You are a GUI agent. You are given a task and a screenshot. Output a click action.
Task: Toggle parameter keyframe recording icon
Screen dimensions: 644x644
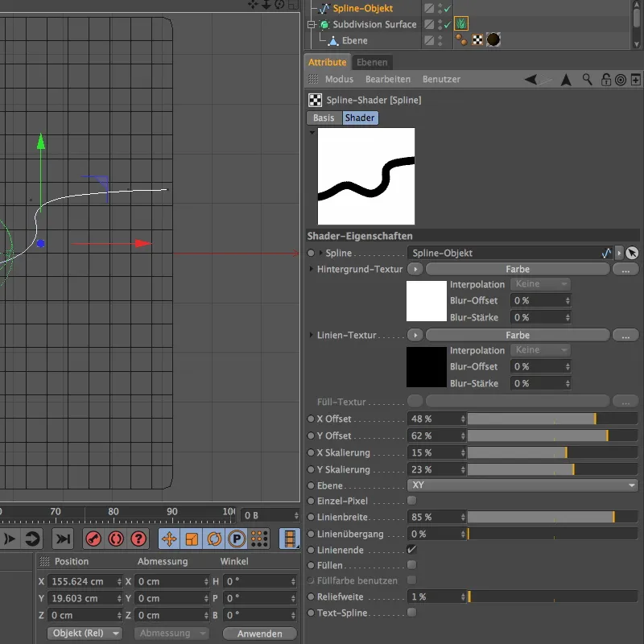click(x=237, y=539)
